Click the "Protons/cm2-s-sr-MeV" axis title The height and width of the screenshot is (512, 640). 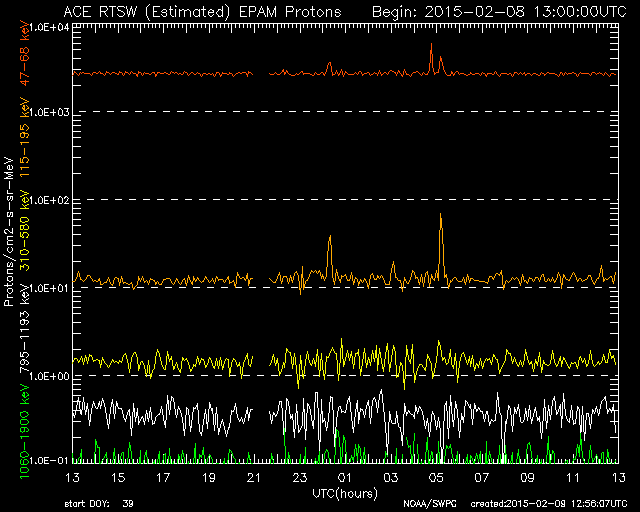[9, 230]
